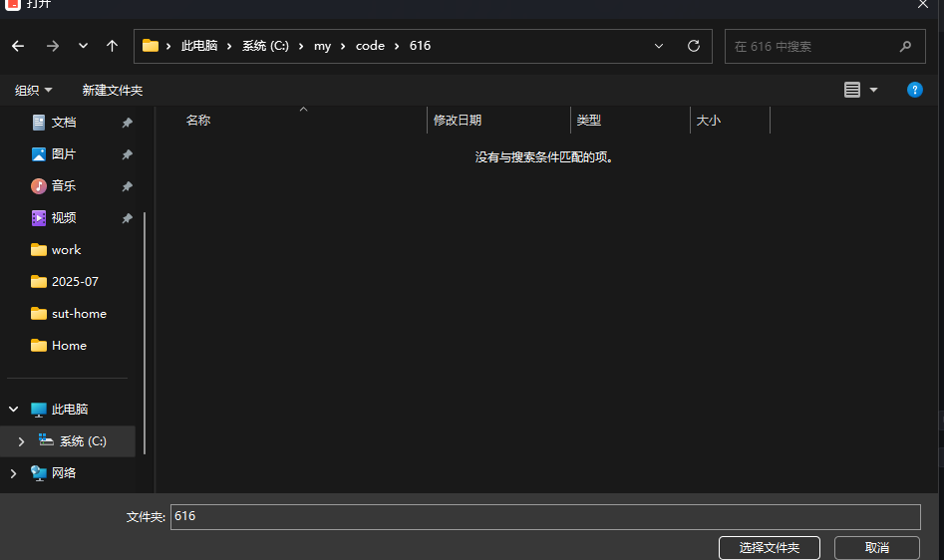Select 'code' in the address breadcrumb

[370, 46]
